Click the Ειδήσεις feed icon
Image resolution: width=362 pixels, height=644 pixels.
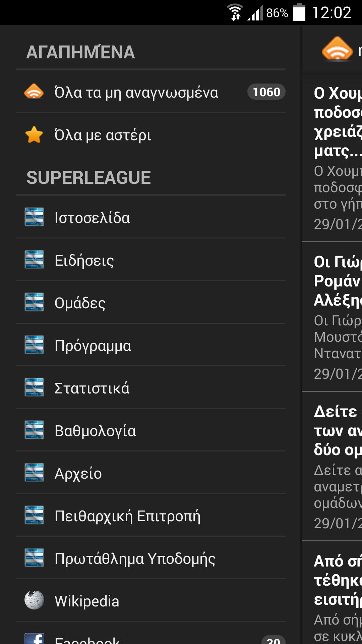coord(35,260)
